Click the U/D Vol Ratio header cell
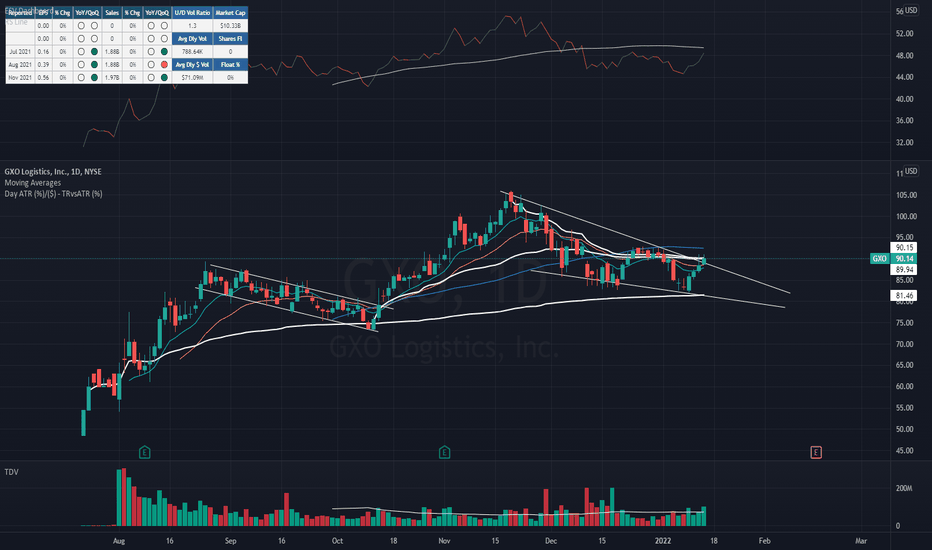 coord(192,12)
